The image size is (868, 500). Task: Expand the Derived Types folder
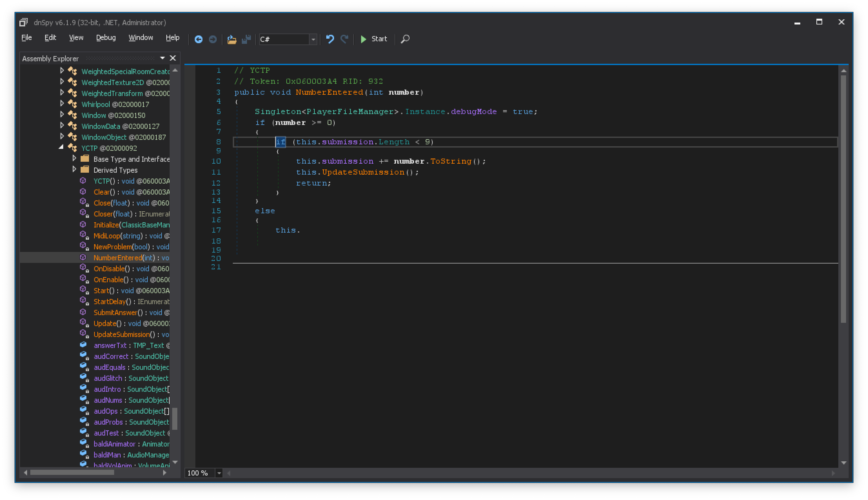(74, 168)
